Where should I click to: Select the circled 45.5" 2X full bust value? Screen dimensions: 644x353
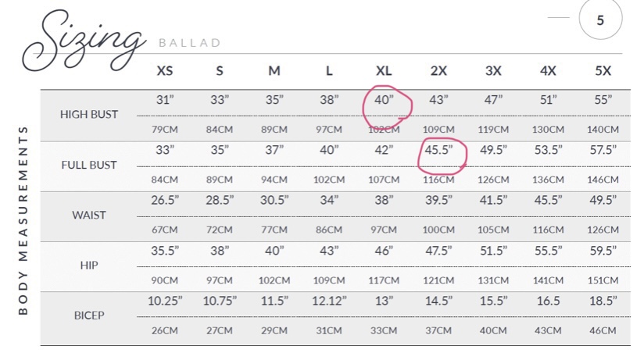click(x=438, y=150)
